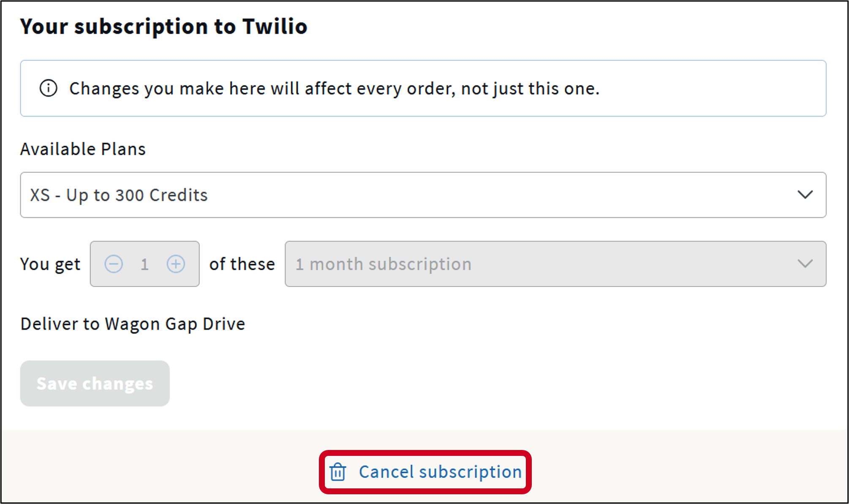Click the Changes you make here notice text

click(334, 88)
